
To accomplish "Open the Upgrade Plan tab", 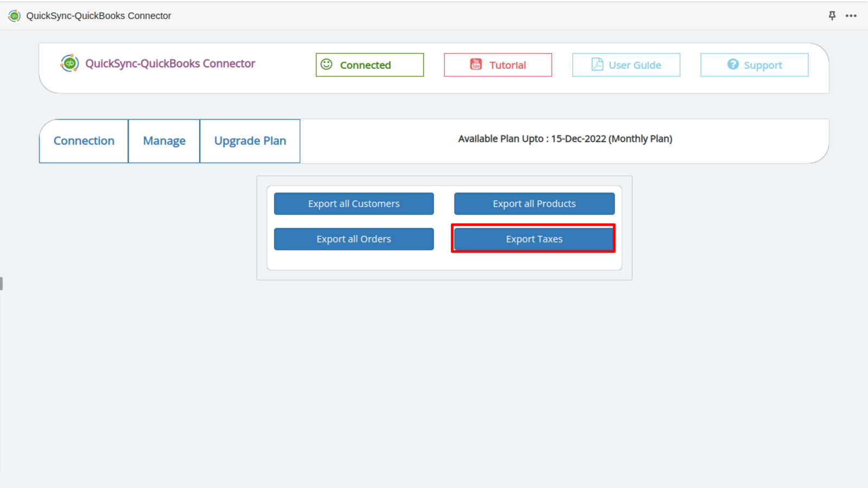I will (x=250, y=141).
